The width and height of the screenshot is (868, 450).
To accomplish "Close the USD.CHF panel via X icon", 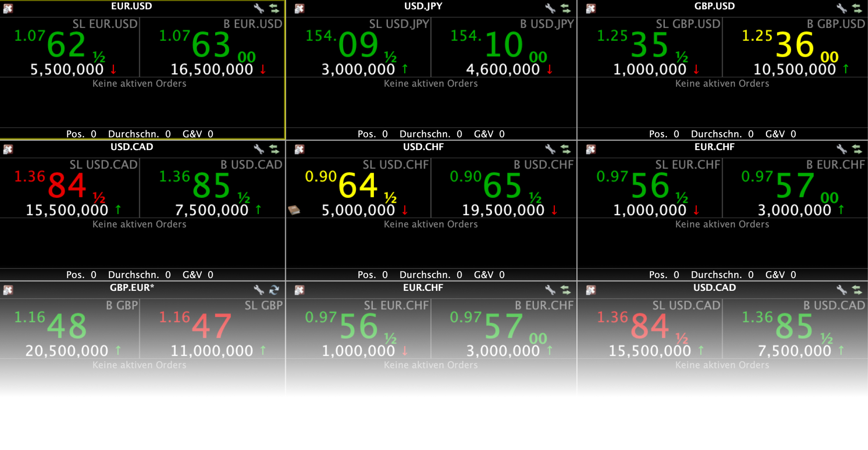I will coord(299,149).
